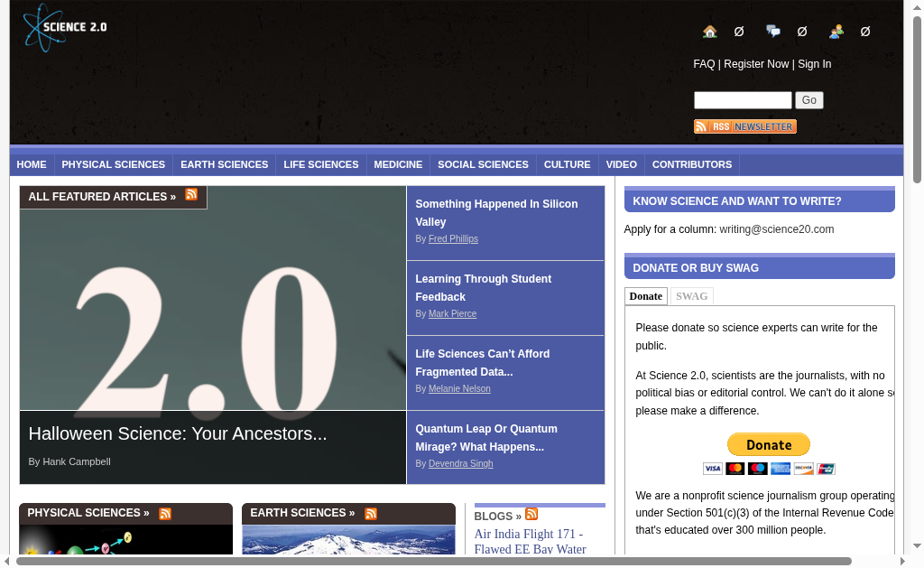This screenshot has height=568, width=924.
Task: Select the Donate tab
Action: click(645, 296)
